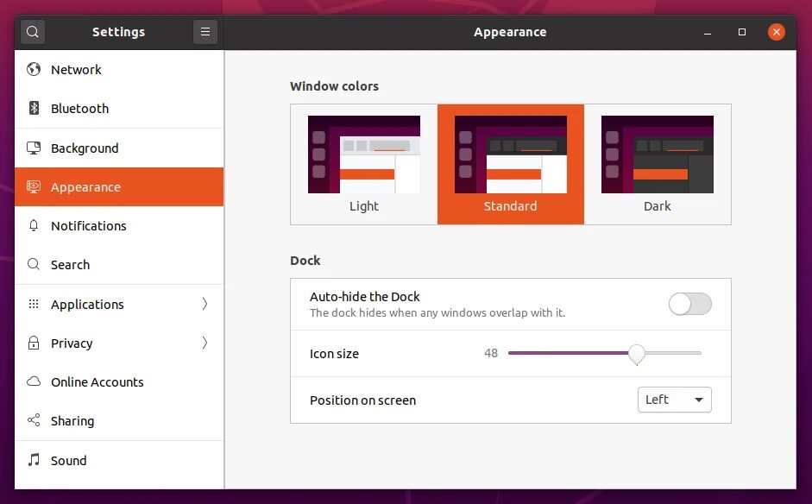Select the Standard window color thumbnail
Screen dimensions: 812x504
pyautogui.click(x=511, y=154)
